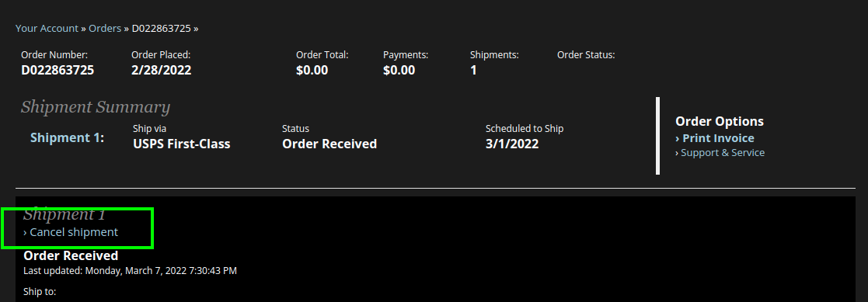The width and height of the screenshot is (868, 302).
Task: Go to the Orders breadcrumb link
Action: 105,28
